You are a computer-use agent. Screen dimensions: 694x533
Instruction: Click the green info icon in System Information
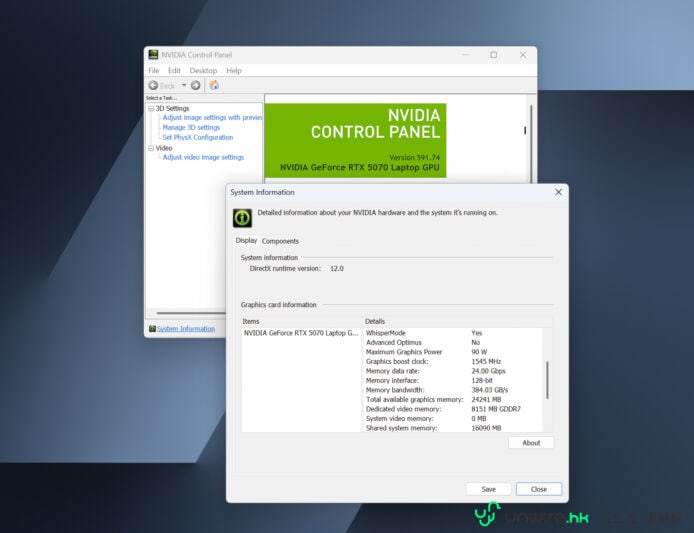click(x=243, y=218)
